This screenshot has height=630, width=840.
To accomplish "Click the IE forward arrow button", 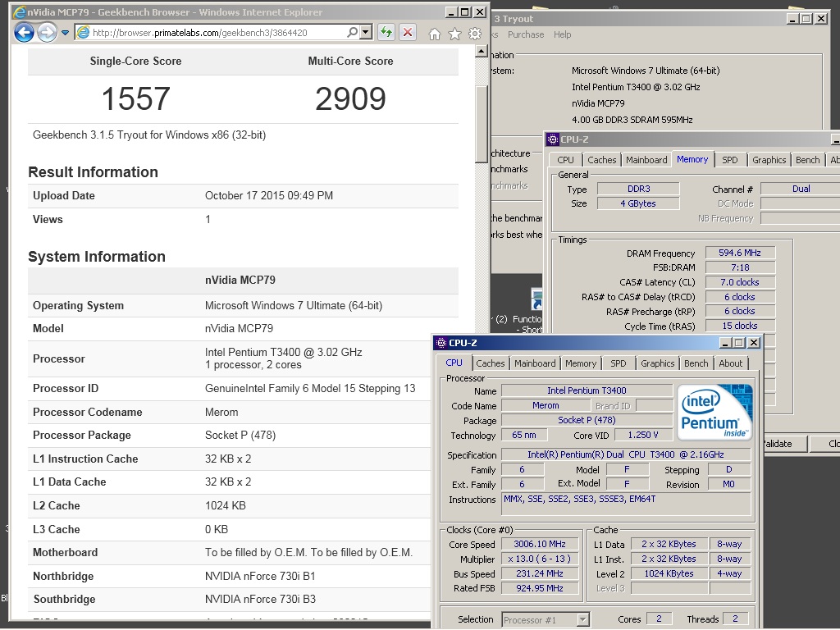I will point(47,33).
